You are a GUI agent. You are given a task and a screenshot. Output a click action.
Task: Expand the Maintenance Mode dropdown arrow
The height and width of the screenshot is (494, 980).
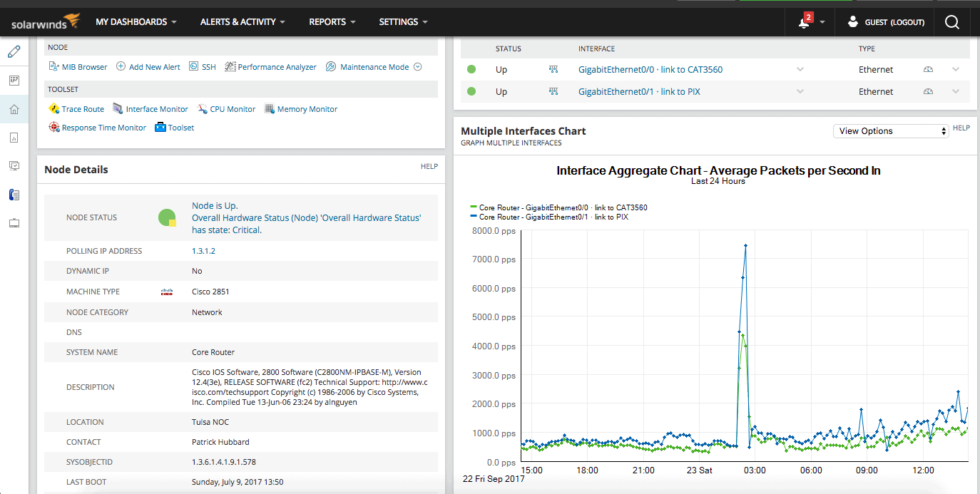tap(418, 66)
